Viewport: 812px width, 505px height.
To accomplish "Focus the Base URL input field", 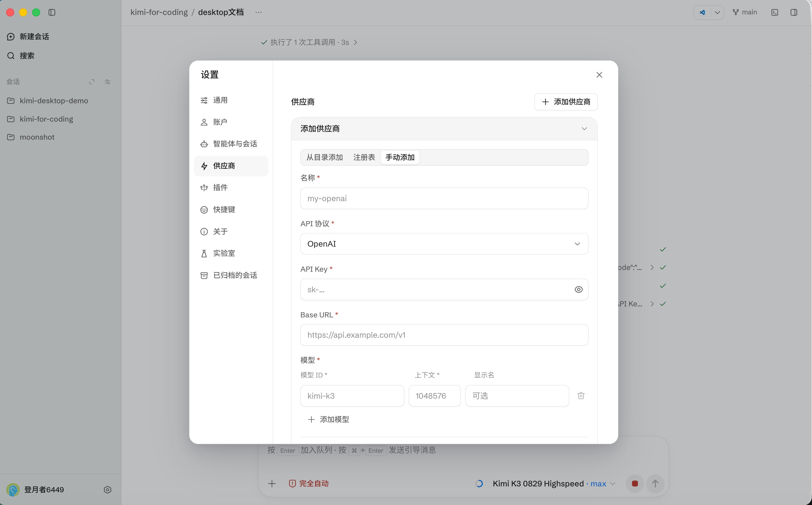I will pos(444,335).
